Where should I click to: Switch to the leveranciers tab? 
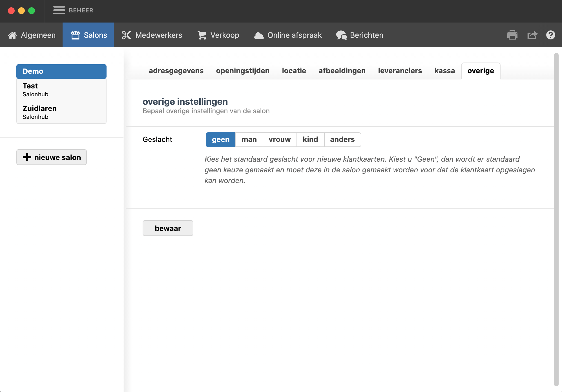click(400, 71)
